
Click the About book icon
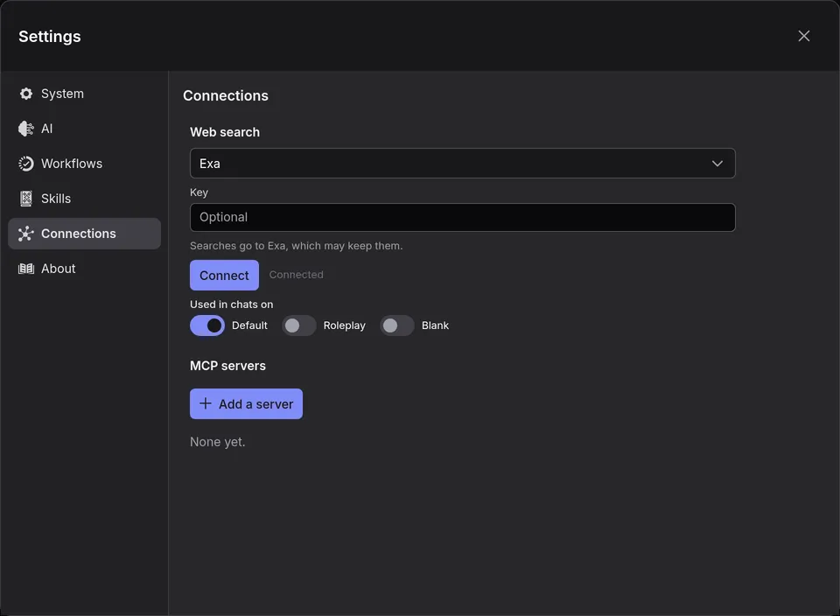[25, 269]
